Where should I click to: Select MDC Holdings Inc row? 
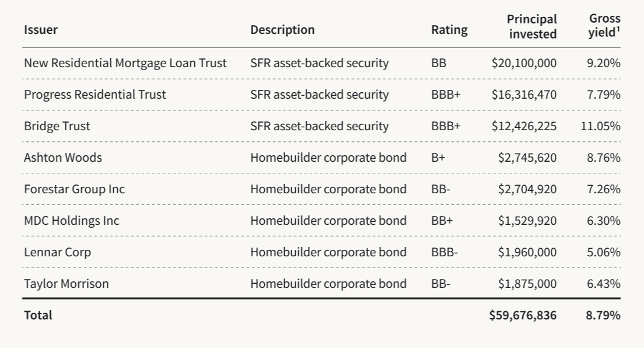(x=71, y=221)
